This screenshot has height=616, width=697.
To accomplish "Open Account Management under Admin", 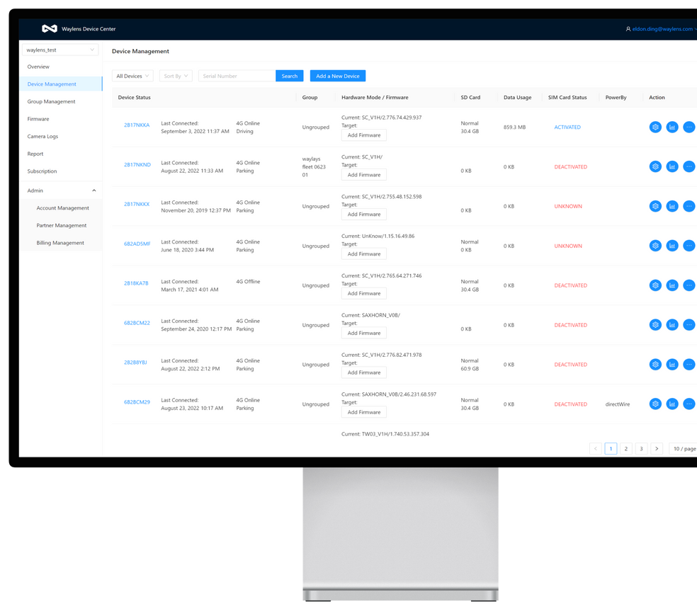I will [61, 208].
